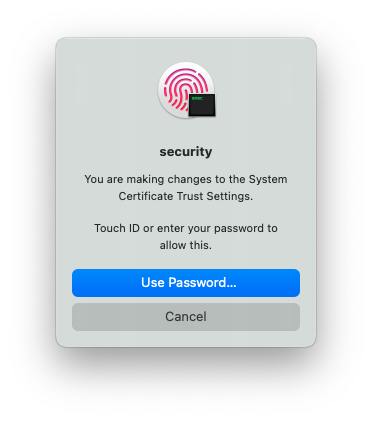Screen dimensions: 372x421
Task: Click the black terminal exec badge icon
Action: pyautogui.click(x=202, y=105)
